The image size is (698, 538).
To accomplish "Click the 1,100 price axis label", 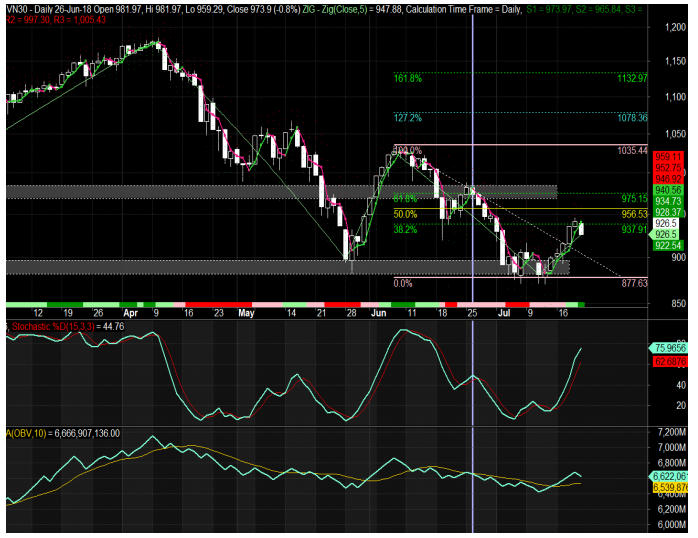I will pyautogui.click(x=675, y=97).
